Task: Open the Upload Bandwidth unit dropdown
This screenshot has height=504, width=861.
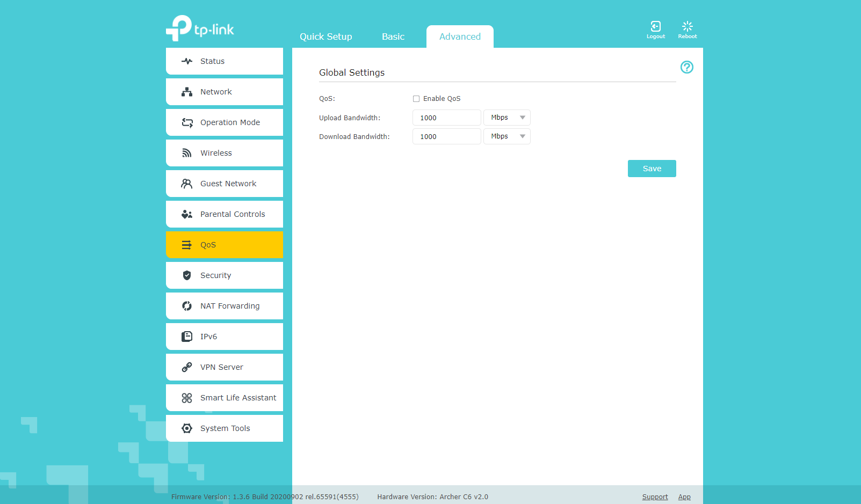Action: [x=507, y=118]
